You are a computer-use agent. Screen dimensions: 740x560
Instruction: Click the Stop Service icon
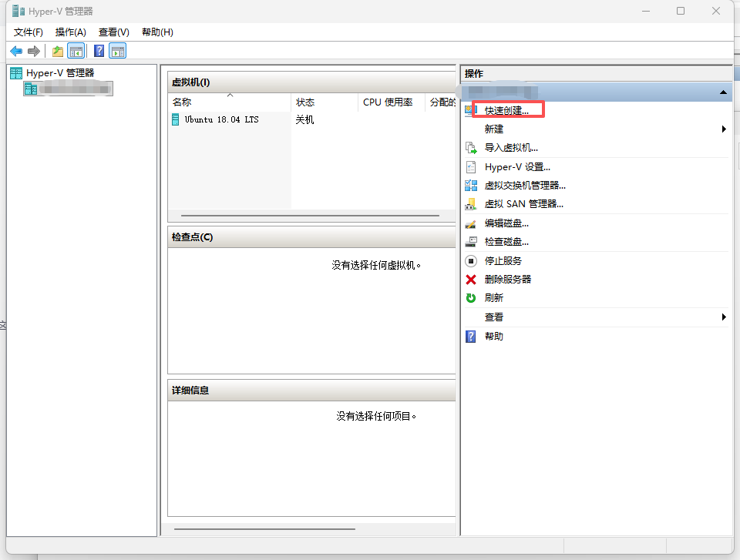tap(471, 261)
